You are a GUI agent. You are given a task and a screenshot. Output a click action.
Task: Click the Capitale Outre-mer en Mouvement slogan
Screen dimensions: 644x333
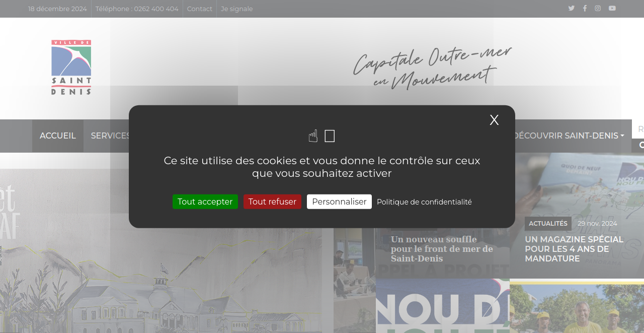tap(432, 68)
